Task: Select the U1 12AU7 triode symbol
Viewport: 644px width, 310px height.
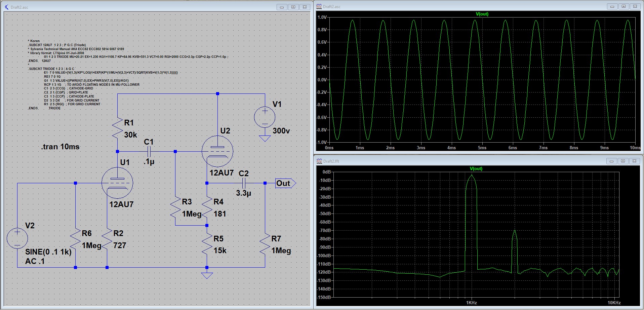Action: [117, 183]
